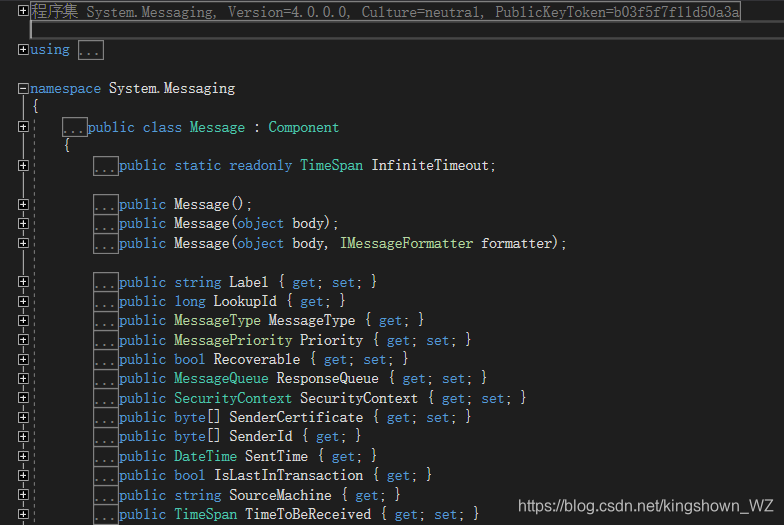Screen dimensions: 784x525
Task: Click the TimeSpan type on InfiniteTimeout line
Action: click(332, 166)
